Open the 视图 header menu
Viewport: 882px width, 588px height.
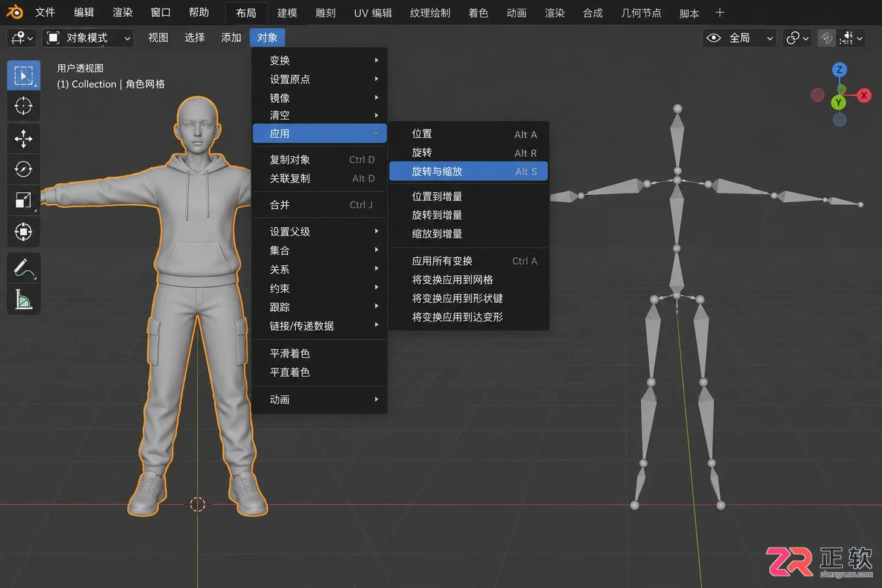[158, 38]
